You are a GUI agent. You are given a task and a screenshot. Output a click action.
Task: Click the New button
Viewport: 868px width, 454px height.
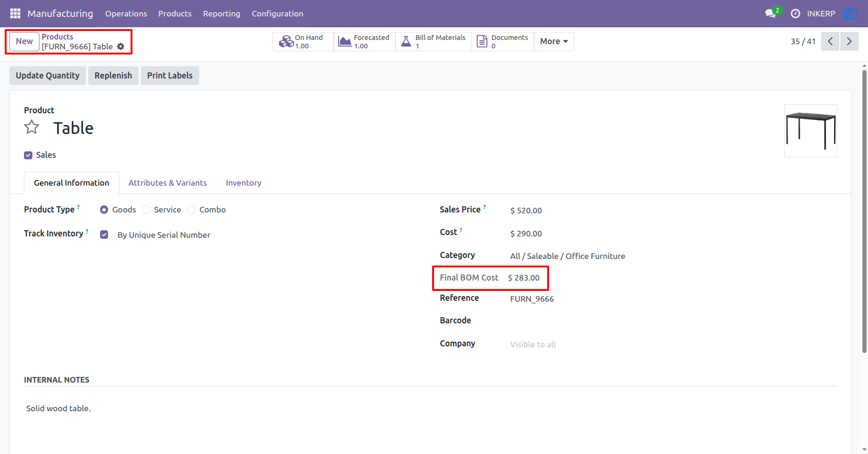point(24,41)
